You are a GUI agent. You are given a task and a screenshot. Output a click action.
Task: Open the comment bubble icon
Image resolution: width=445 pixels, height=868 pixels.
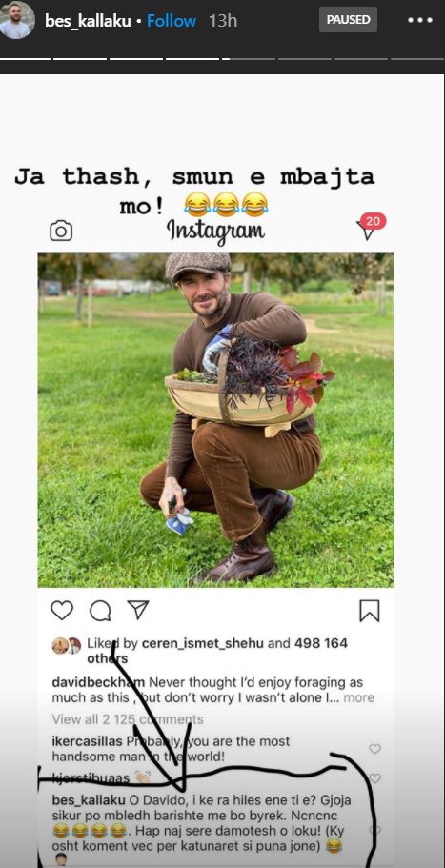click(100, 611)
